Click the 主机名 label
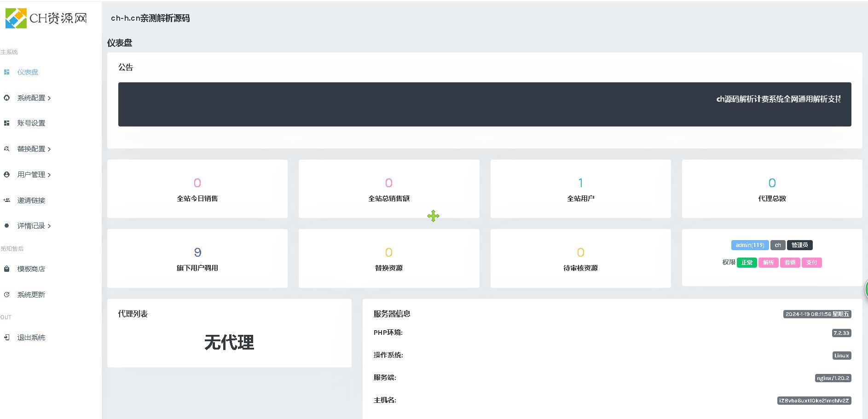 (x=385, y=400)
